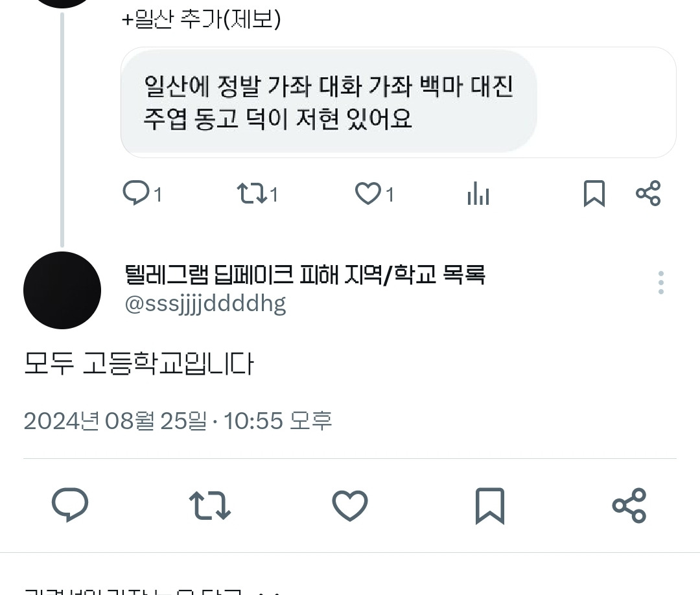Open the three-dot more menu
Image resolution: width=700 pixels, height=595 pixels.
coord(660,283)
